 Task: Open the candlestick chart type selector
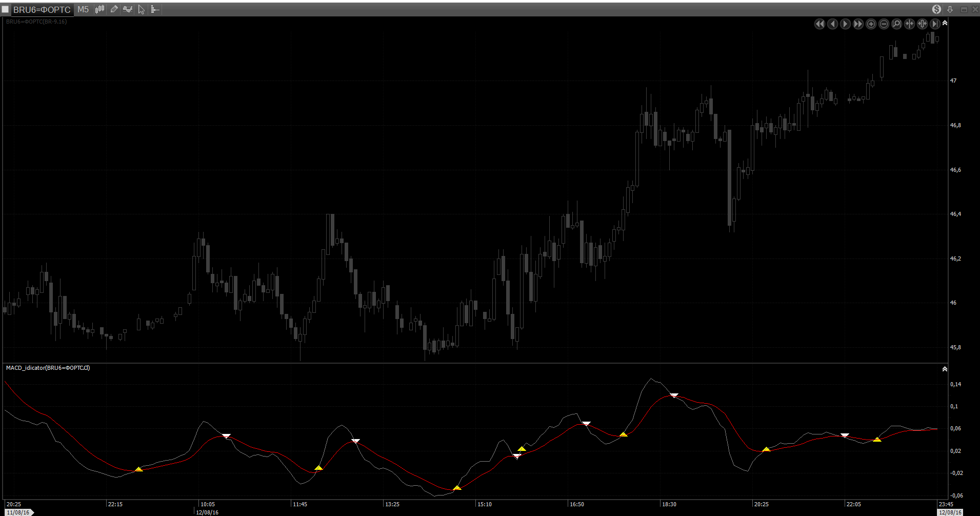point(99,9)
